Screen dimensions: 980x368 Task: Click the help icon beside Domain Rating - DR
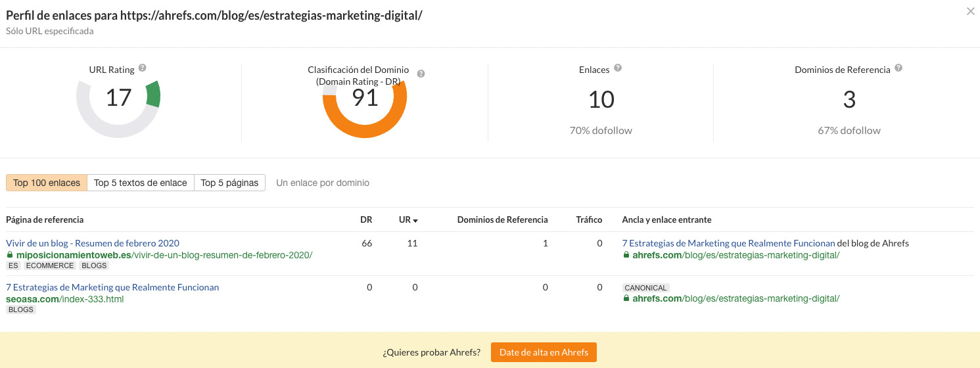421,74
